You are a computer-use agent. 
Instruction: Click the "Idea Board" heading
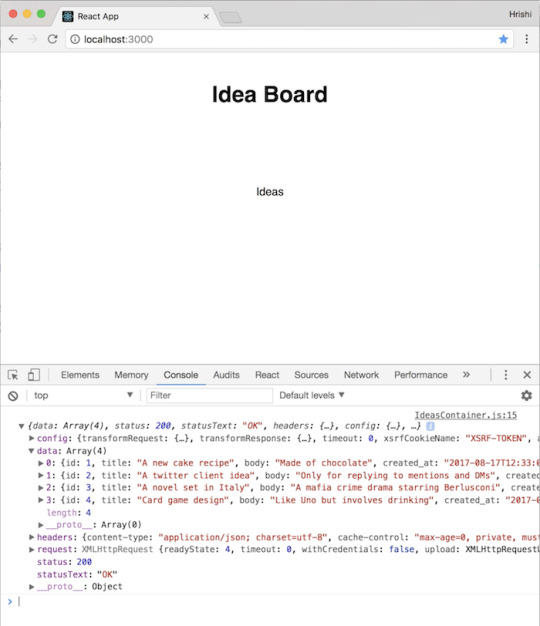coord(269,95)
